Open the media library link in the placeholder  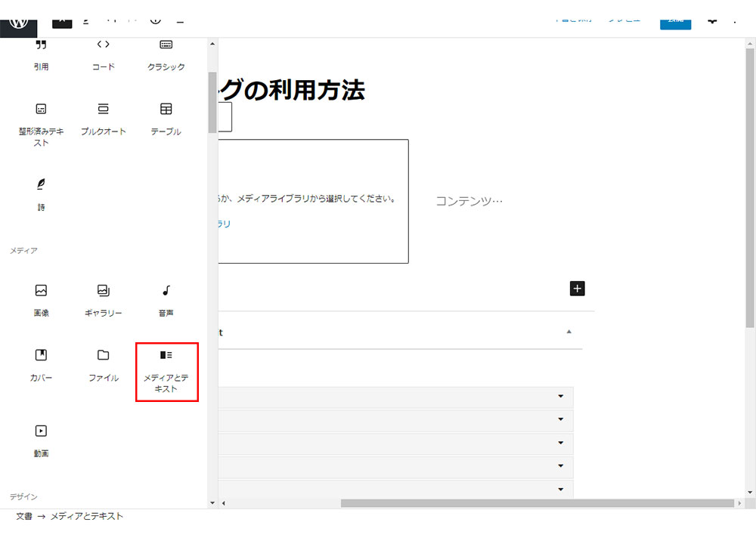(x=225, y=224)
